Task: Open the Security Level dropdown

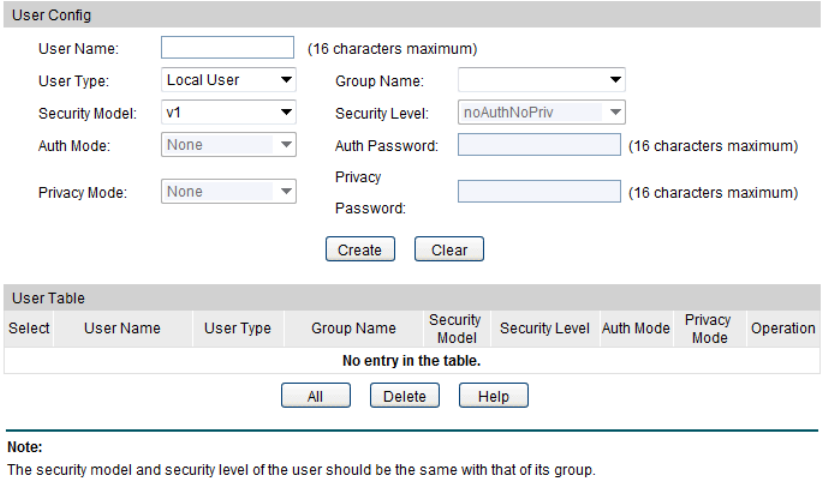Action: 540,113
